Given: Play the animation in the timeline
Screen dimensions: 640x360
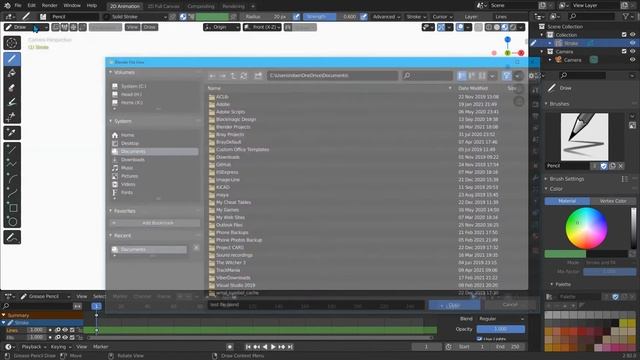Looking at the screenshot, I should tap(273, 347).
